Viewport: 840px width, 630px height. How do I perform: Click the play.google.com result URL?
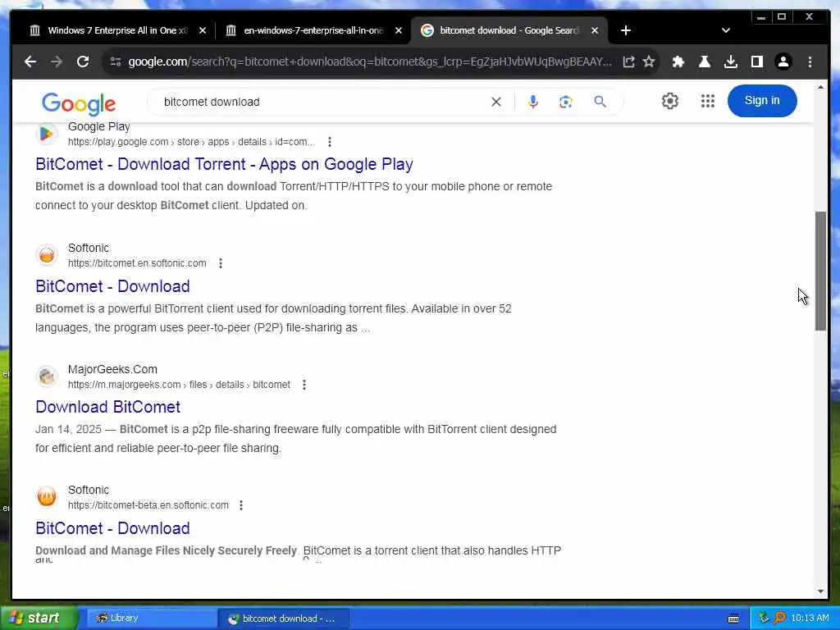191,142
